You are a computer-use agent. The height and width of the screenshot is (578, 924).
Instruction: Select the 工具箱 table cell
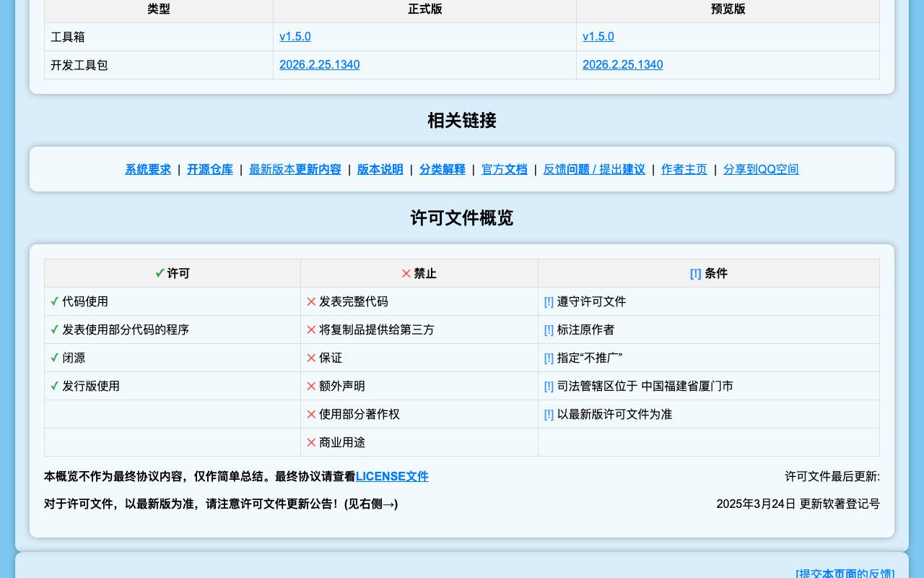point(159,37)
